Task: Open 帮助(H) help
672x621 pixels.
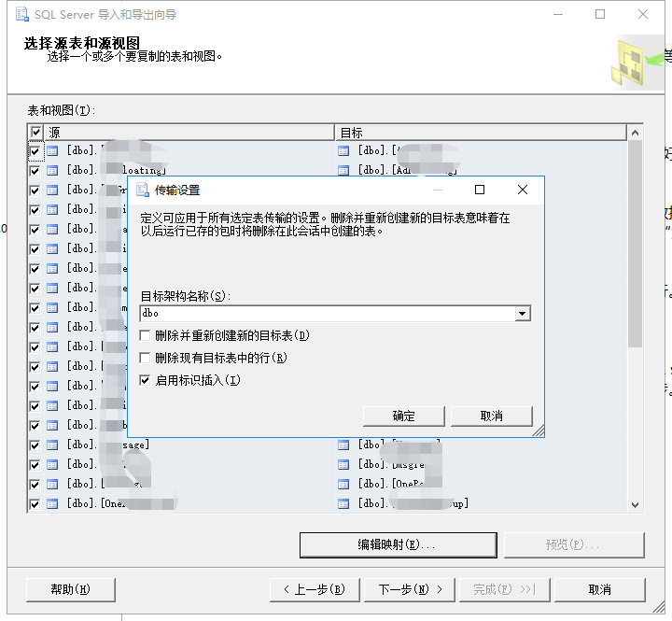Action: (x=71, y=589)
